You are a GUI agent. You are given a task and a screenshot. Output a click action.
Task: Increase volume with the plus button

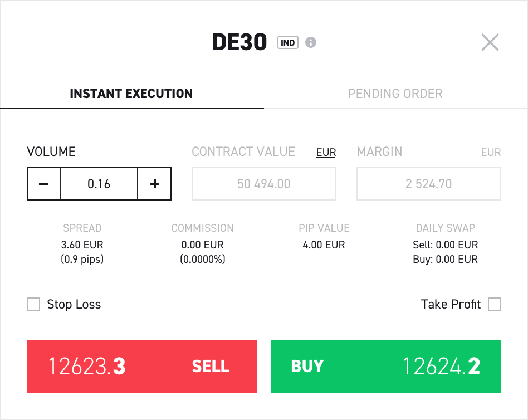tap(155, 184)
